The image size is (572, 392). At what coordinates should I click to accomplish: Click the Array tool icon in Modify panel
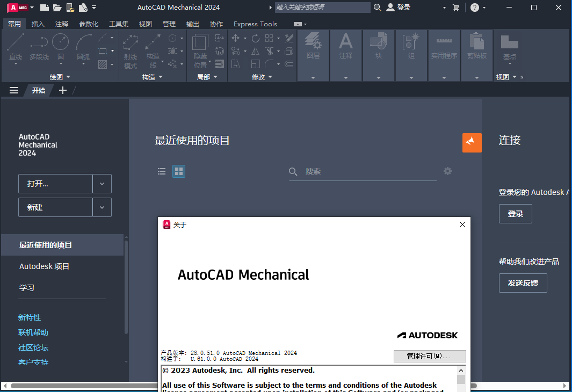tap(269, 38)
